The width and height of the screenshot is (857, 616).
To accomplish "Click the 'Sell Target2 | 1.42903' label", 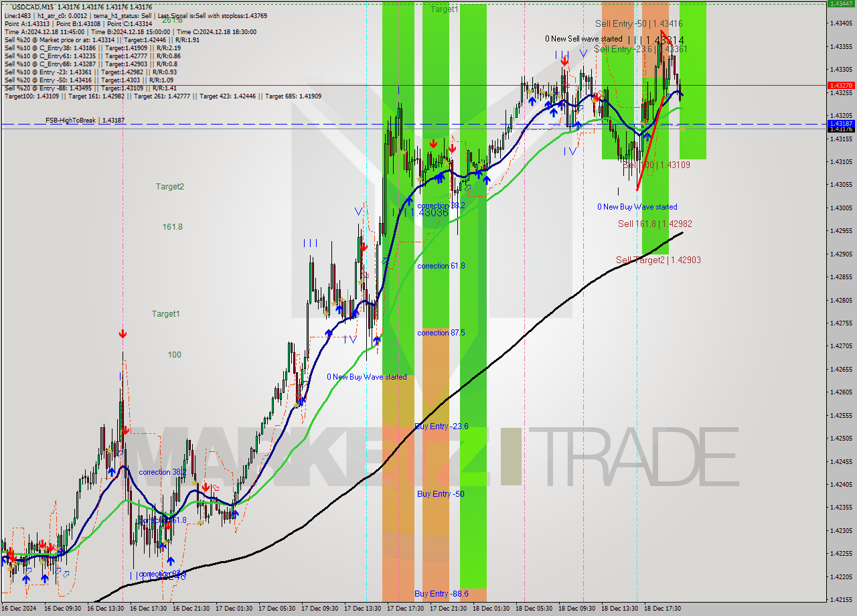I will pyautogui.click(x=658, y=260).
